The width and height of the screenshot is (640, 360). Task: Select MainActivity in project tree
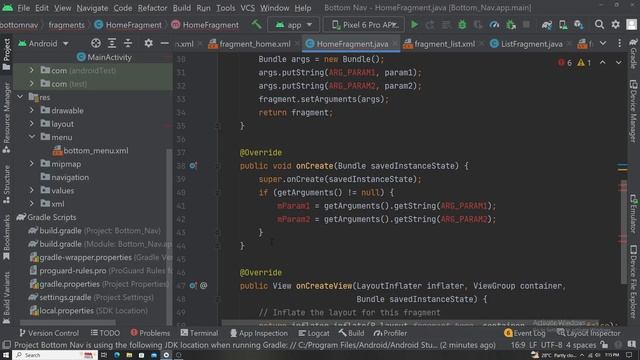(x=104, y=57)
